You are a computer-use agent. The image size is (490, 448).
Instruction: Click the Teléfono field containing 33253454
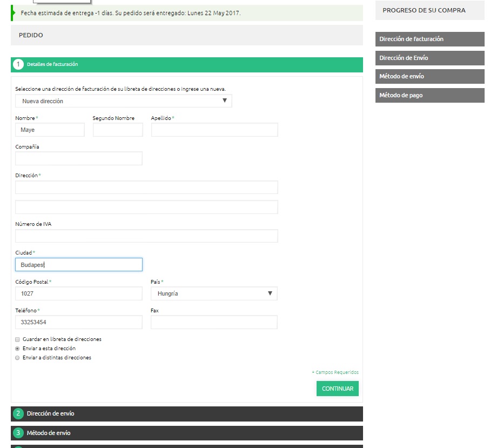(79, 322)
